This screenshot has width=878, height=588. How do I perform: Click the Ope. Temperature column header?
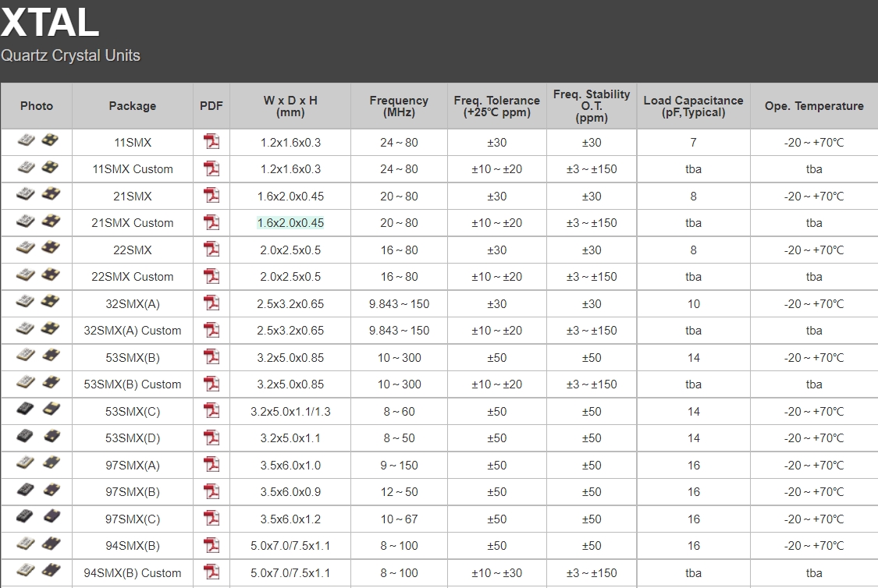814,106
